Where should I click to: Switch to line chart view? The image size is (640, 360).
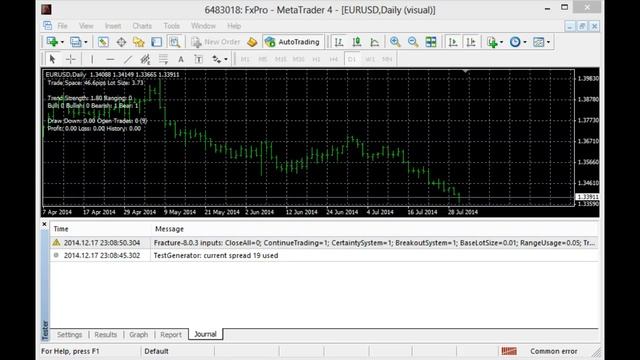pyautogui.click(x=375, y=42)
